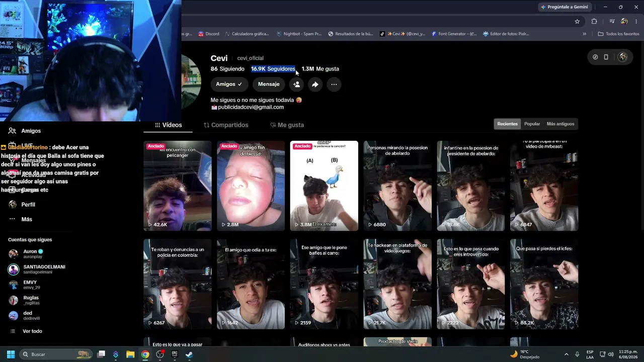644x362 pixels.
Task: Open the Chrome profile avatar in toolbar
Action: coord(624,21)
